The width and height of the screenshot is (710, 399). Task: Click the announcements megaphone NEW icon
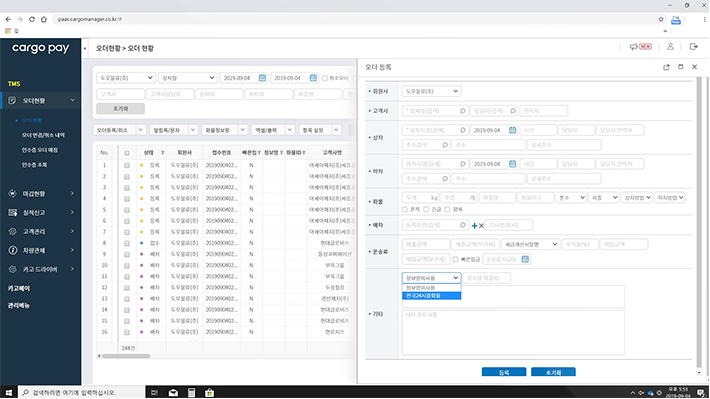[640, 47]
